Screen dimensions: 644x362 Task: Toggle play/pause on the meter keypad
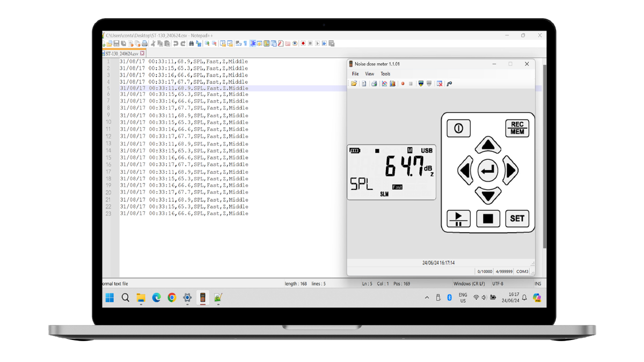point(458,218)
